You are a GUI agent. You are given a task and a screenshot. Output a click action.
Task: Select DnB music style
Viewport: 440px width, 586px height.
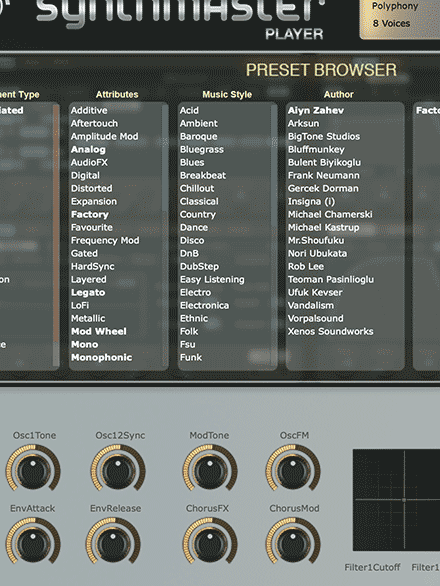coord(189,253)
